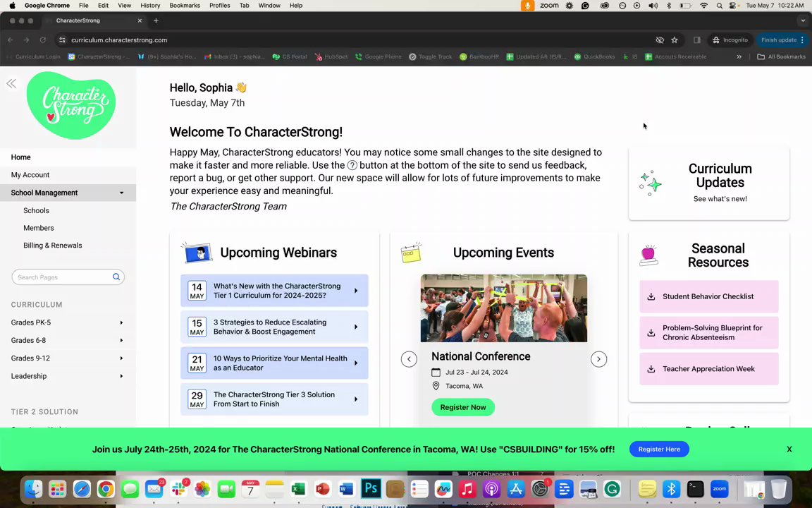Open the Profiles menu in menu bar
The height and width of the screenshot is (508, 812).
[220, 5]
